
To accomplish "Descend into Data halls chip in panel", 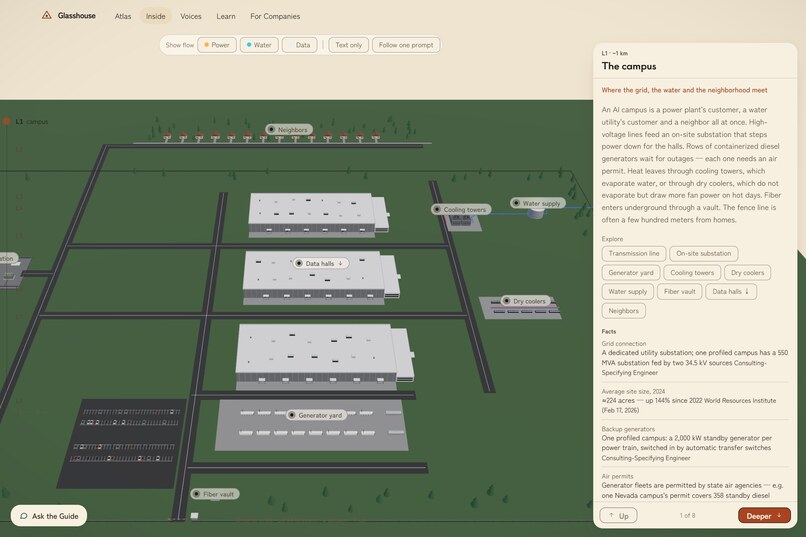I will point(731,291).
